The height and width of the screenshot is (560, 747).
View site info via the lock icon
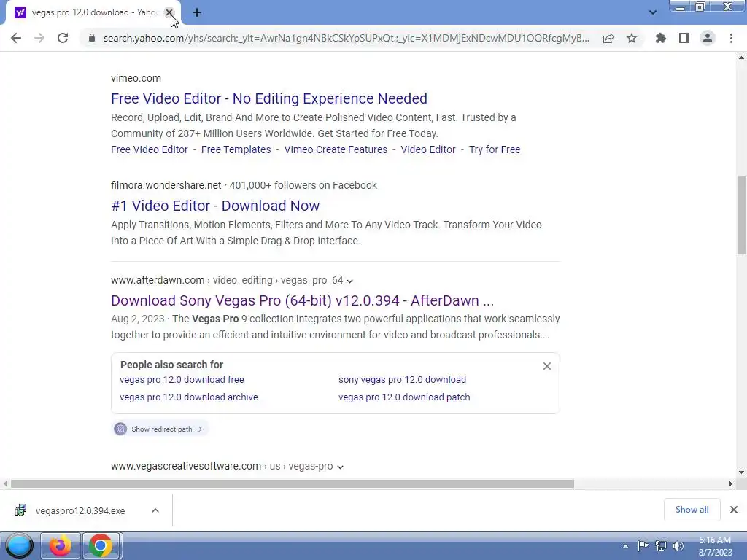click(x=92, y=38)
